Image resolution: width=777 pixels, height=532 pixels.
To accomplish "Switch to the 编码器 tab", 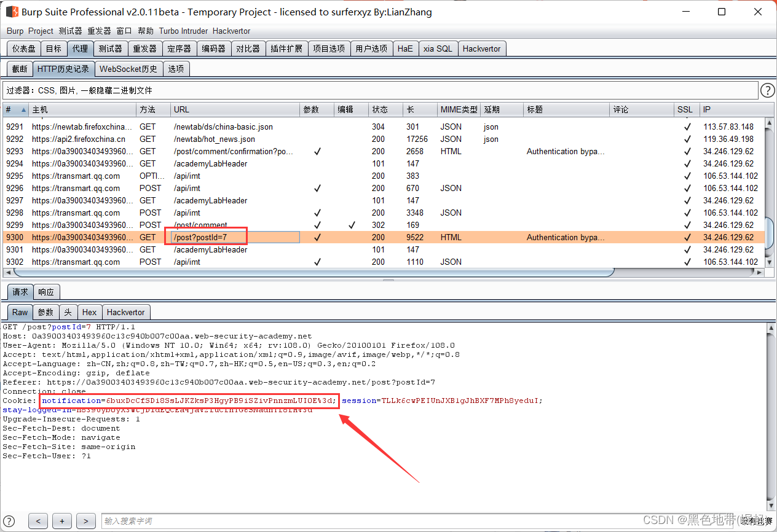I will 213,49.
